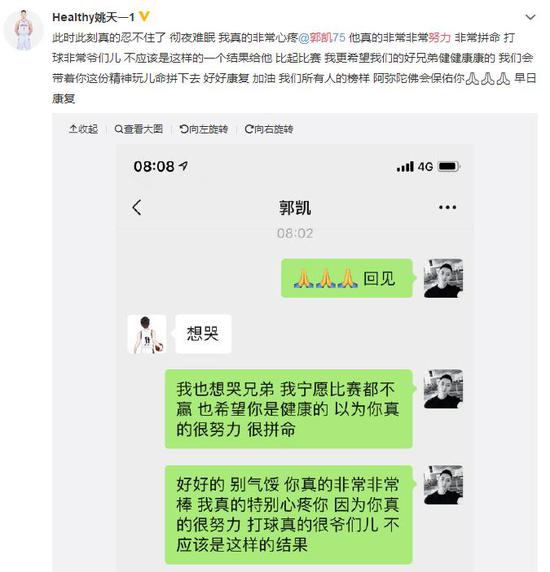Tap the 郭凯 chat title
Viewport: 550px width, 572px height.
click(295, 208)
